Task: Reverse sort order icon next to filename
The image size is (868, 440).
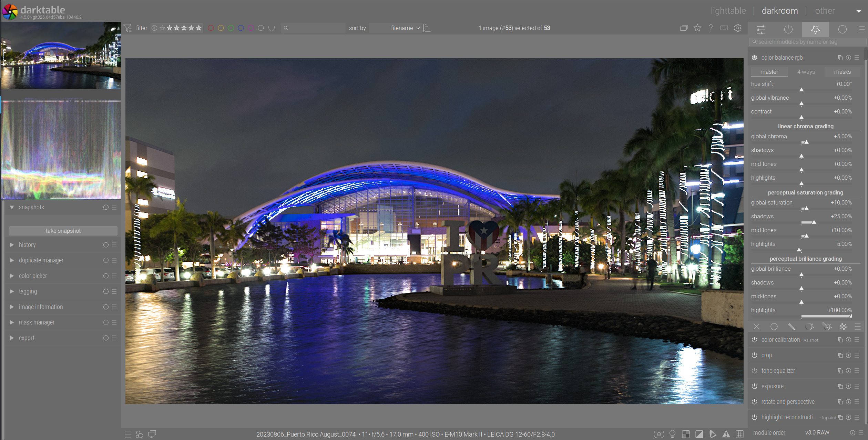Action: click(x=427, y=28)
